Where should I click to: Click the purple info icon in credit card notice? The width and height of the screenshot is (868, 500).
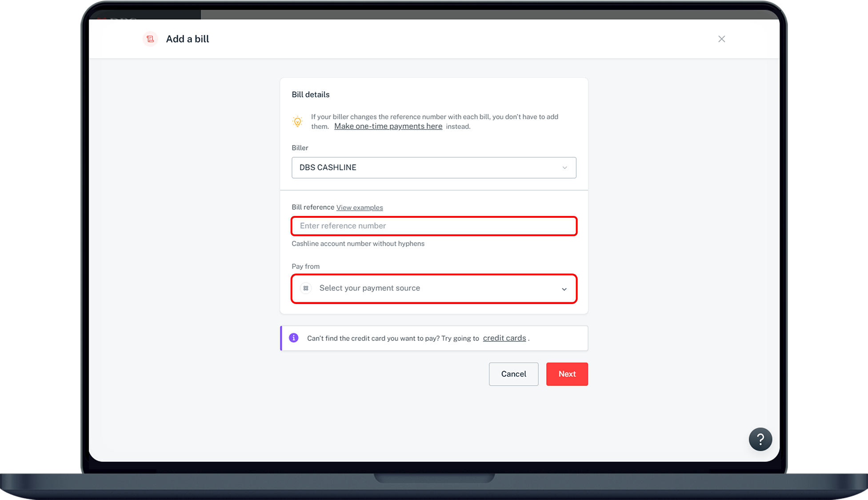(x=294, y=338)
